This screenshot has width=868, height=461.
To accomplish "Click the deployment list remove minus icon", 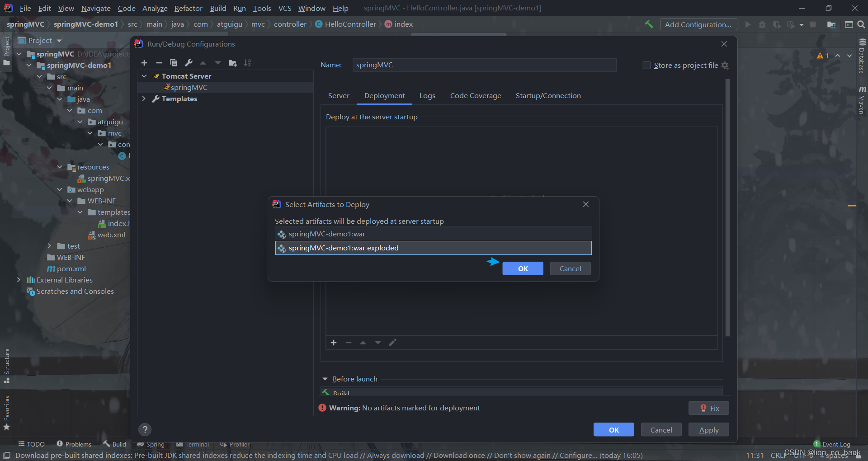I will click(349, 343).
